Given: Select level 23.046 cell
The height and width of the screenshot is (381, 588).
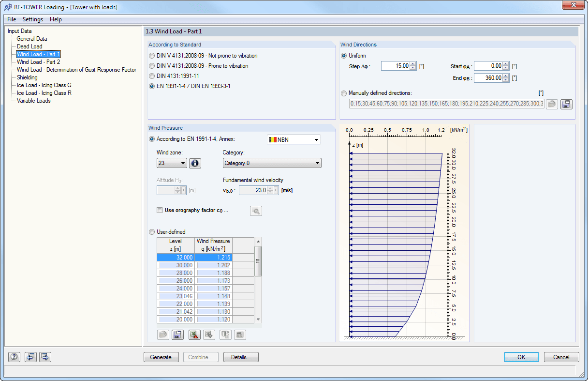Looking at the screenshot, I should (x=176, y=296).
